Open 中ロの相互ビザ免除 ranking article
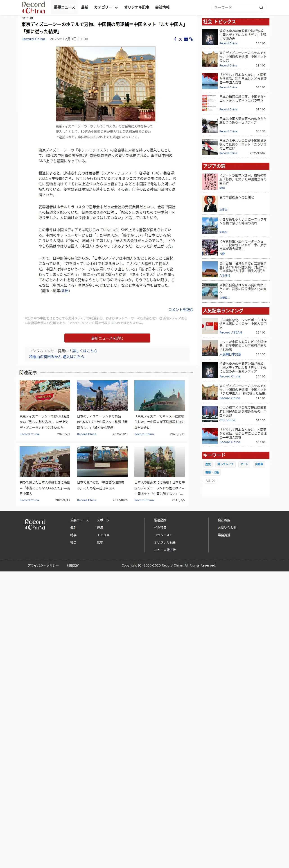The image size is (289, 868). click(243, 411)
